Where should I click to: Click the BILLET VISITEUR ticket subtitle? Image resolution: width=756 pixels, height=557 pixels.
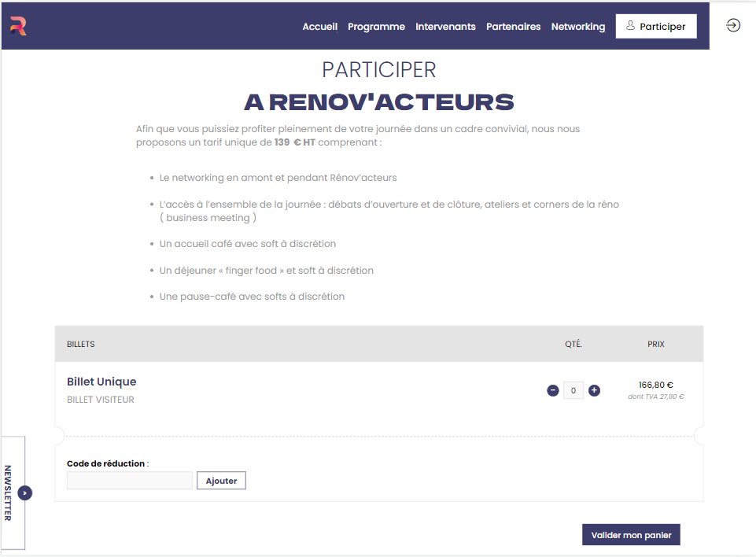(100, 400)
